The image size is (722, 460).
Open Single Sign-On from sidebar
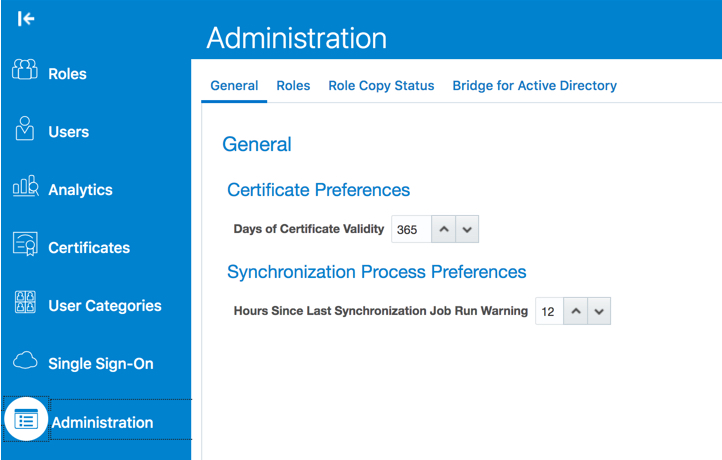click(100, 364)
